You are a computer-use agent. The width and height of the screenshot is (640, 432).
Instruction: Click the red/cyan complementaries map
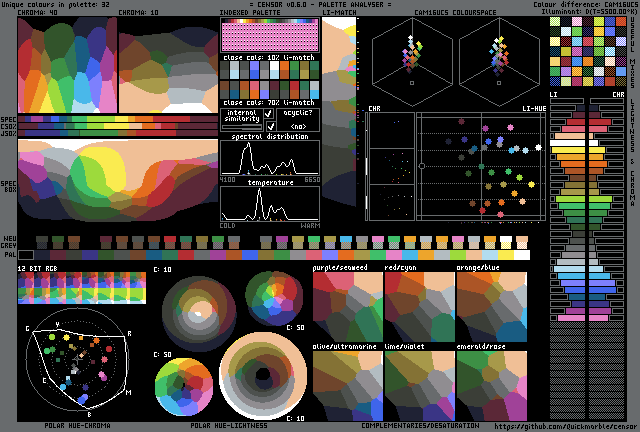click(420, 307)
